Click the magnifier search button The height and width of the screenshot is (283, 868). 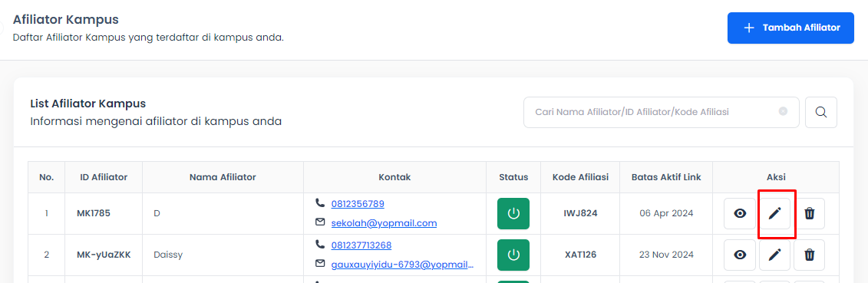point(821,112)
